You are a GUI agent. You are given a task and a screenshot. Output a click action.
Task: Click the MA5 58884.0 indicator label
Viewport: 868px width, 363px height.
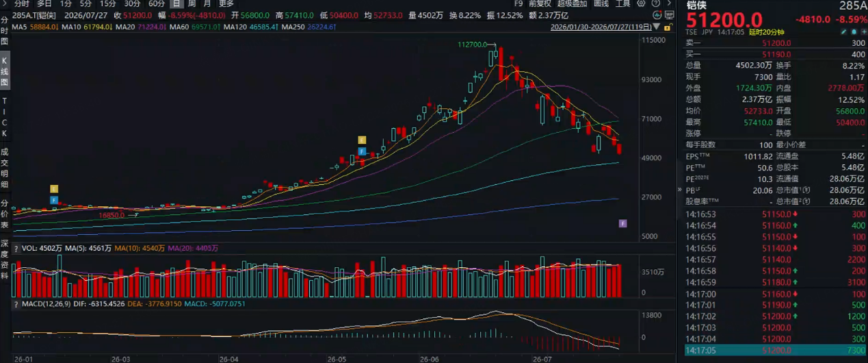click(x=35, y=27)
